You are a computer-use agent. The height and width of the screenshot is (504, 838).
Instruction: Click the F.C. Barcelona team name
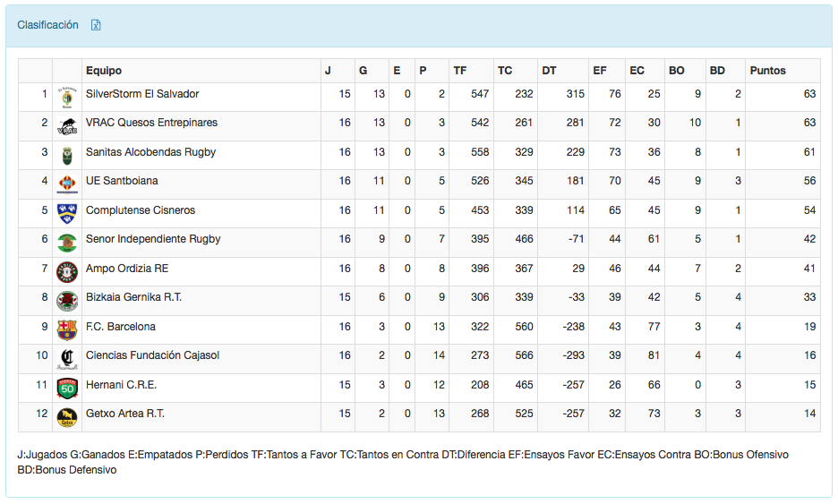120,327
